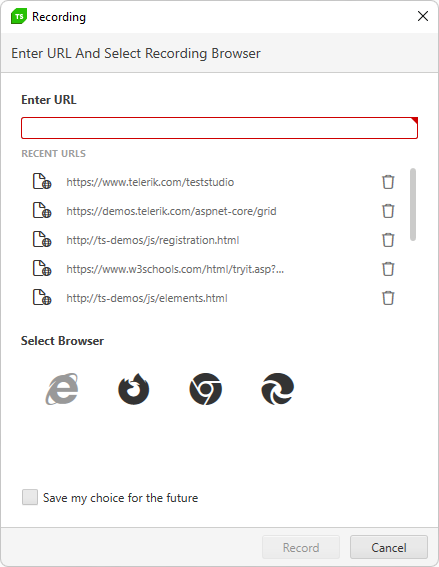
Task: Choose https://www.telerik.com/teststudio from recent URLs
Action: [150, 182]
